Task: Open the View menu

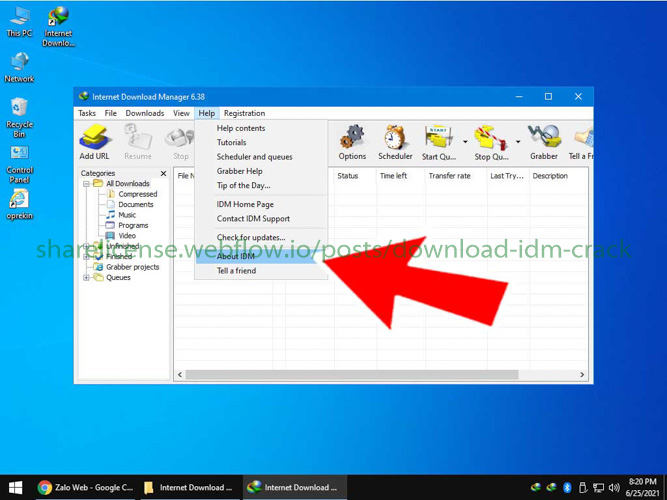Action: coord(181,113)
